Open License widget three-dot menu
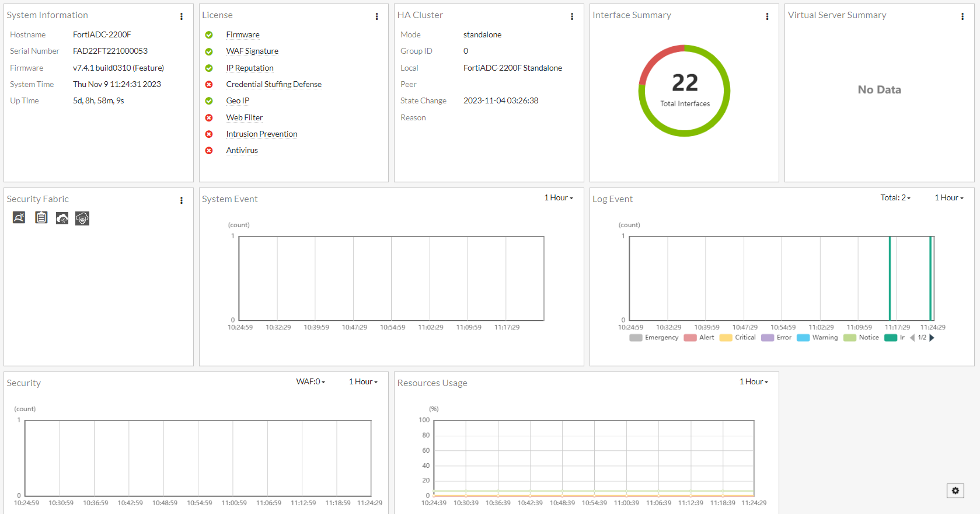980x514 pixels. click(376, 16)
